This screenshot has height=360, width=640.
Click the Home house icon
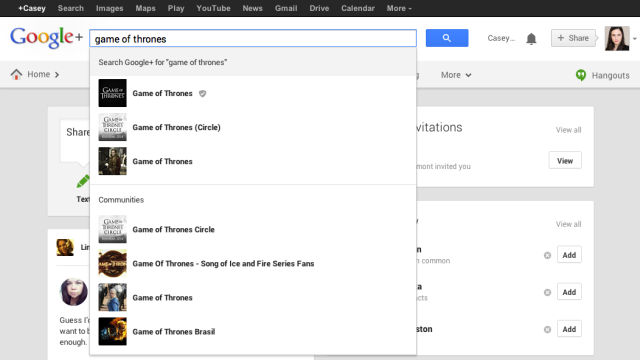[x=16, y=74]
